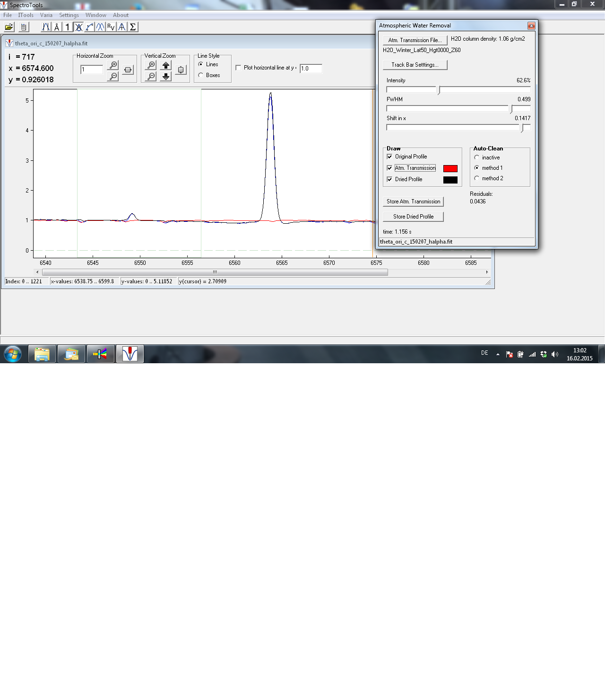Open Track Bar Settings dialog
Image resolution: width=605 pixels, height=700 pixels.
(x=415, y=65)
